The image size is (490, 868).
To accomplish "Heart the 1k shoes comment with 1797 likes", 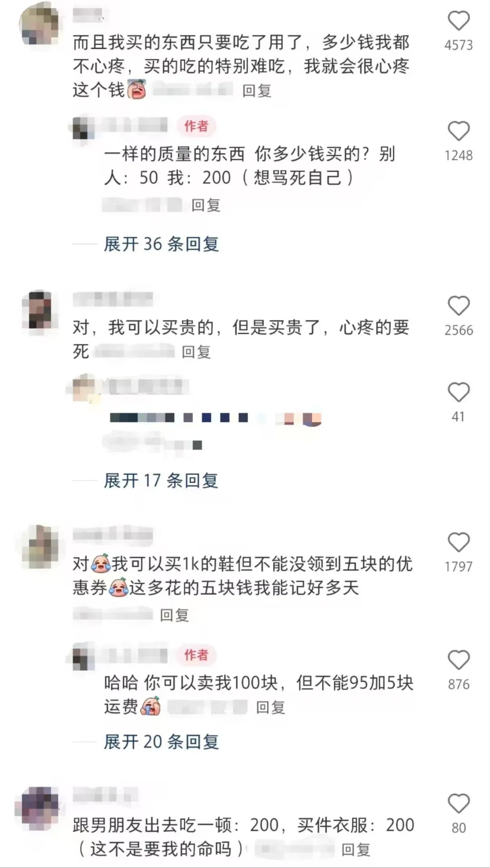I will [458, 542].
